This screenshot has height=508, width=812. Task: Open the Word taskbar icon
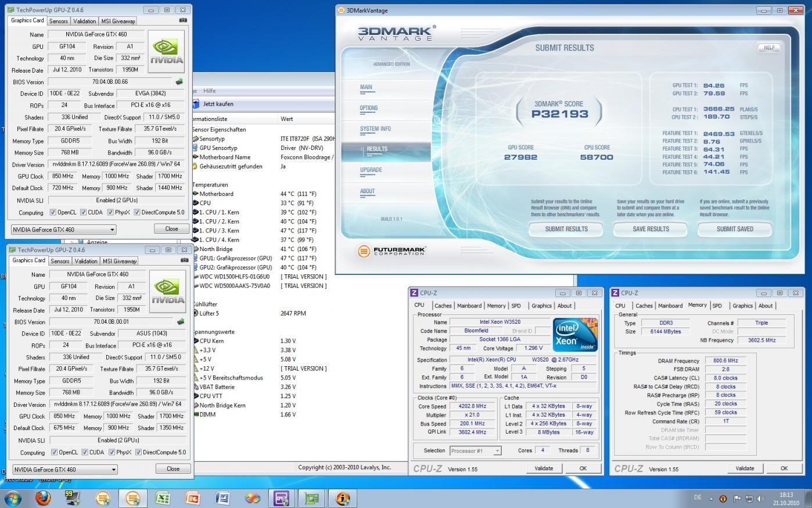point(222,498)
